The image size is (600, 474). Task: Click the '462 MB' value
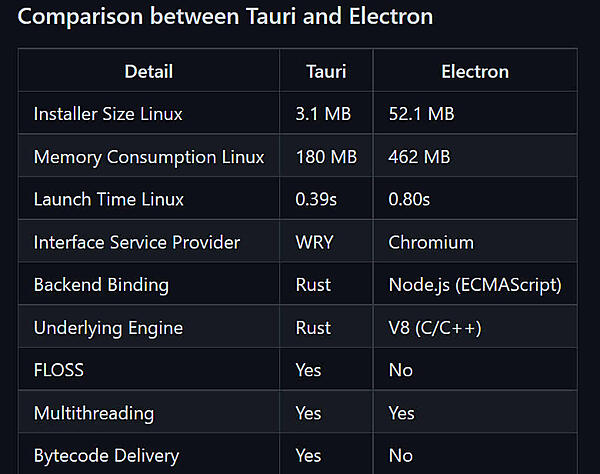pos(419,157)
